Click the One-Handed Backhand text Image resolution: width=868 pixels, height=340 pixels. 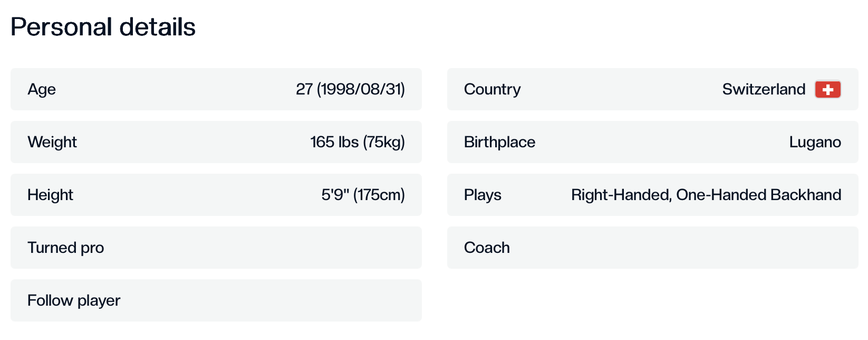[758, 195]
